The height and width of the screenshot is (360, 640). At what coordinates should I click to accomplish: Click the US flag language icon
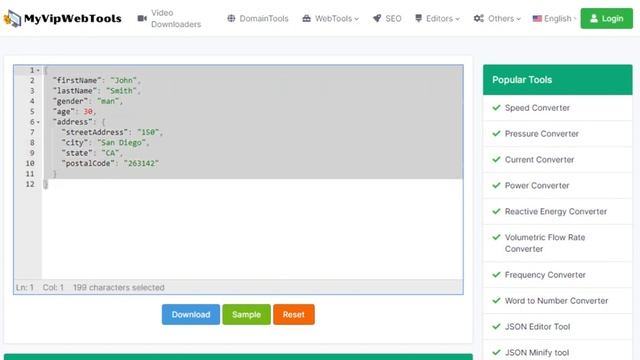537,18
